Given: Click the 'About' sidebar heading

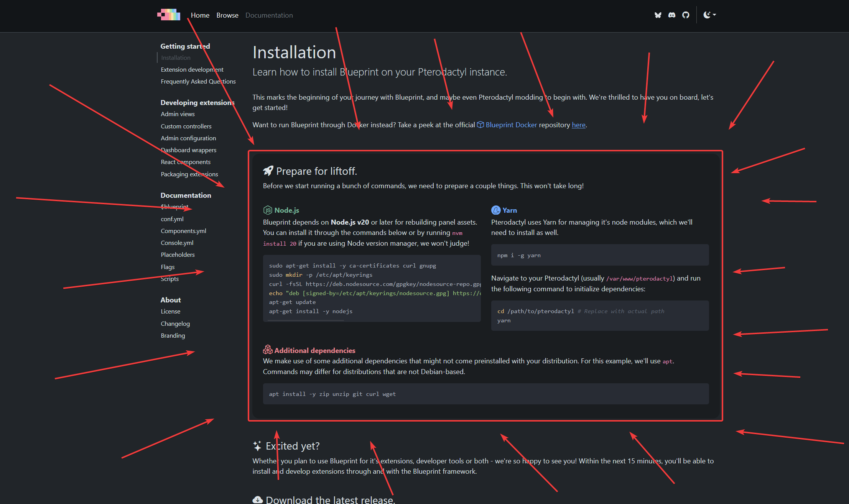Looking at the screenshot, I should 171,300.
